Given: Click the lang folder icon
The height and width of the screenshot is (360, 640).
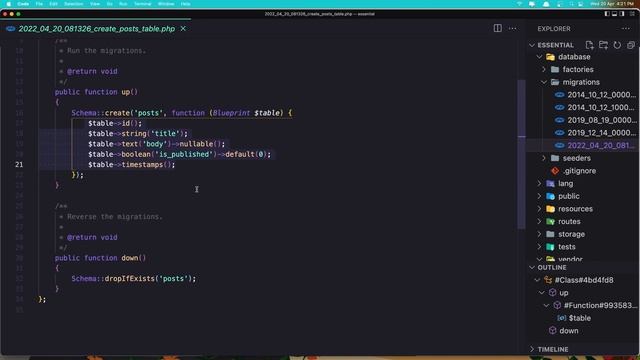Looking at the screenshot, I should [x=550, y=183].
